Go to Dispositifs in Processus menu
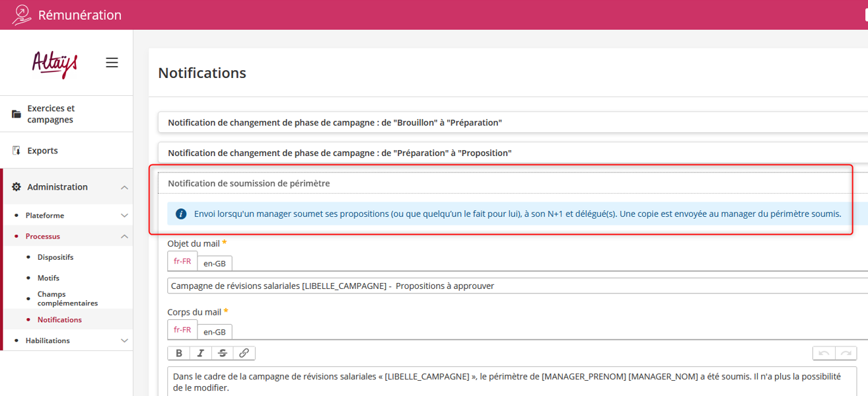Viewport: 868px width, 396px height. (x=55, y=257)
